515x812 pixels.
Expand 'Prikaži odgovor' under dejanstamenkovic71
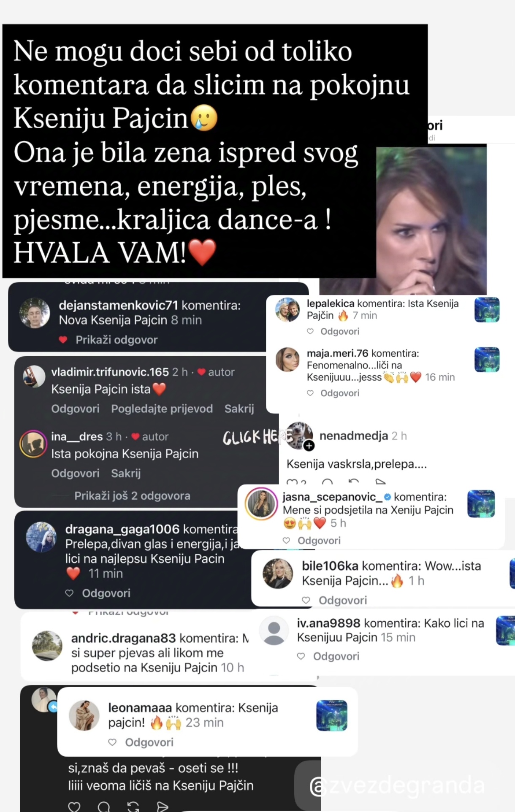(117, 340)
